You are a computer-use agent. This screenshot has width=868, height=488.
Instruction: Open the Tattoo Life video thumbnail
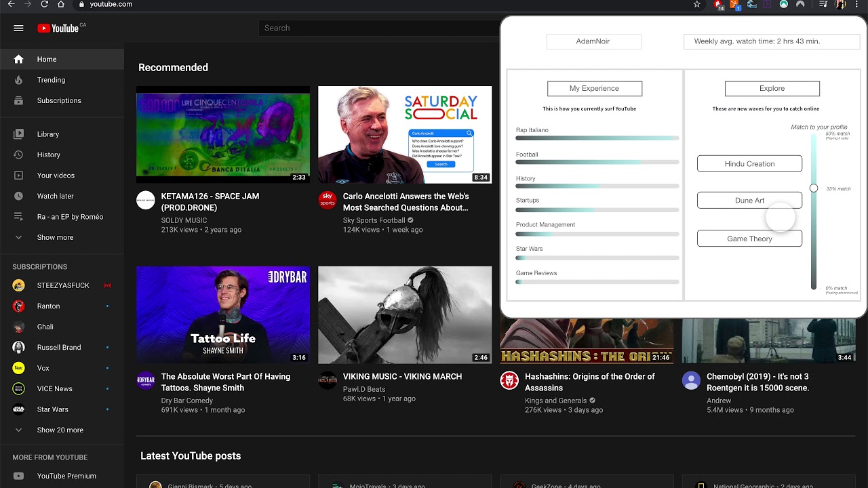tap(223, 314)
